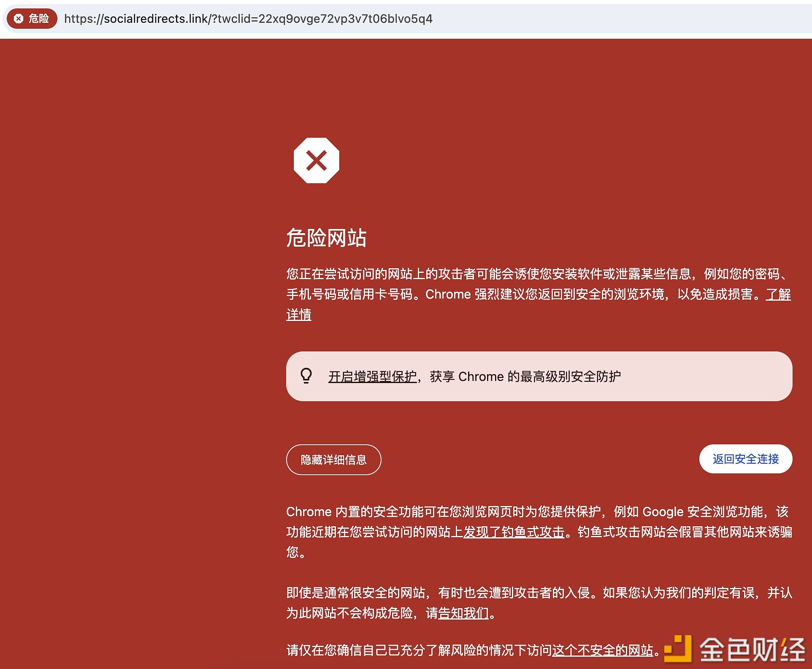Click the 返回安全连接 button

(x=746, y=459)
